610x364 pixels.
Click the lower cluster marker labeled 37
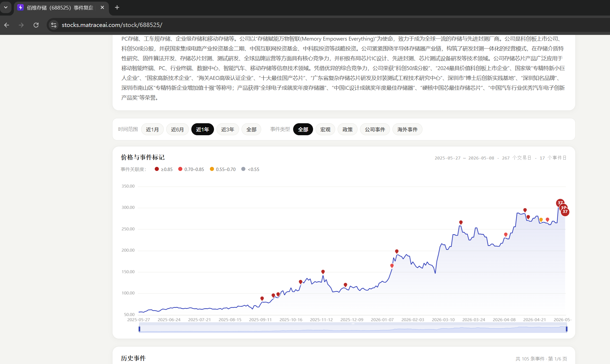coord(565,212)
